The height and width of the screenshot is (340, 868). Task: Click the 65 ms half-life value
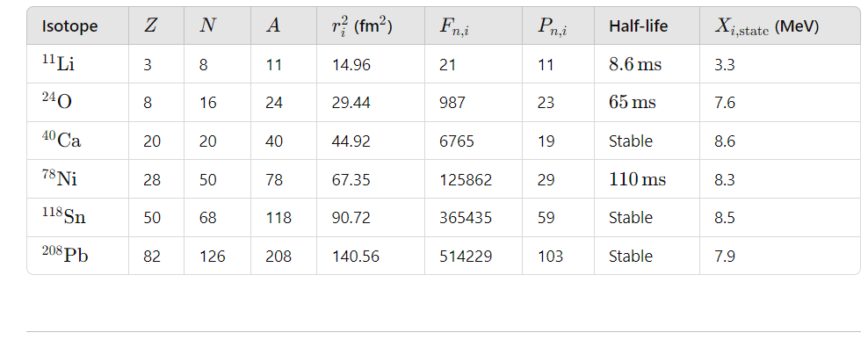633,103
